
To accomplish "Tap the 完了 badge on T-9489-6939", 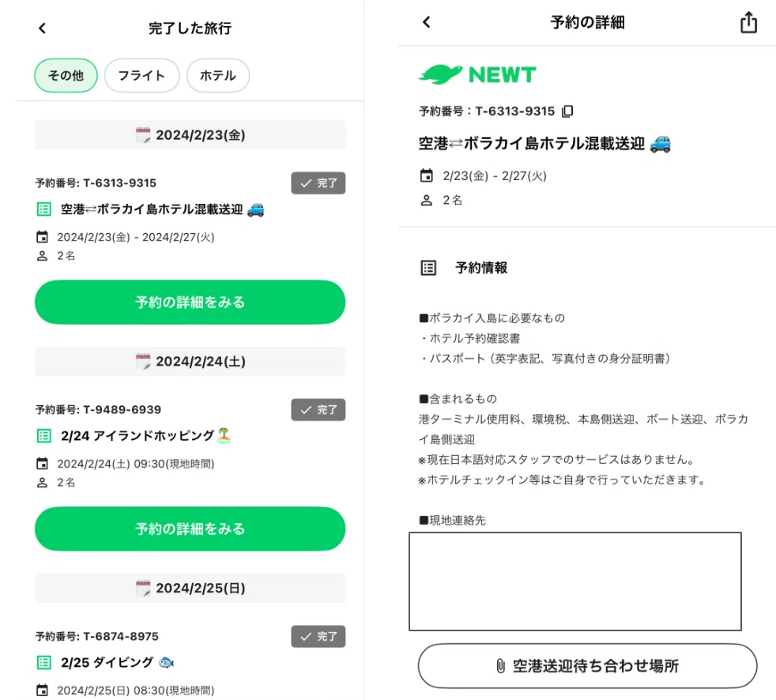I will 318,409.
